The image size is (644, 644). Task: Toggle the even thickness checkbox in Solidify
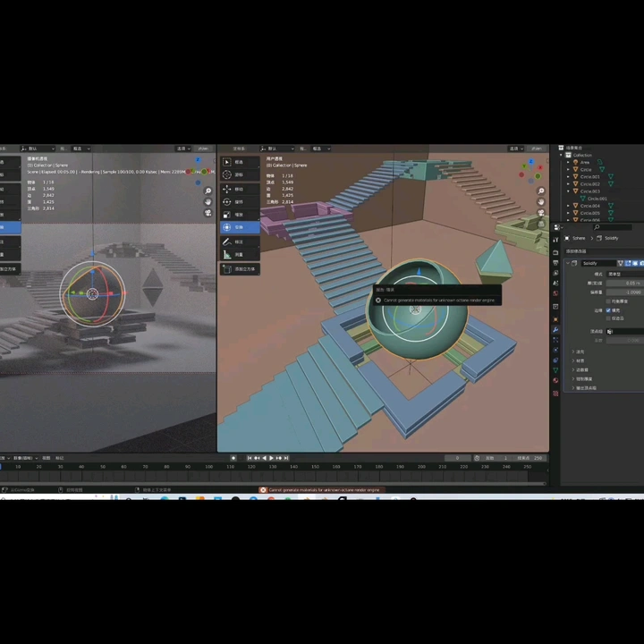610,301
